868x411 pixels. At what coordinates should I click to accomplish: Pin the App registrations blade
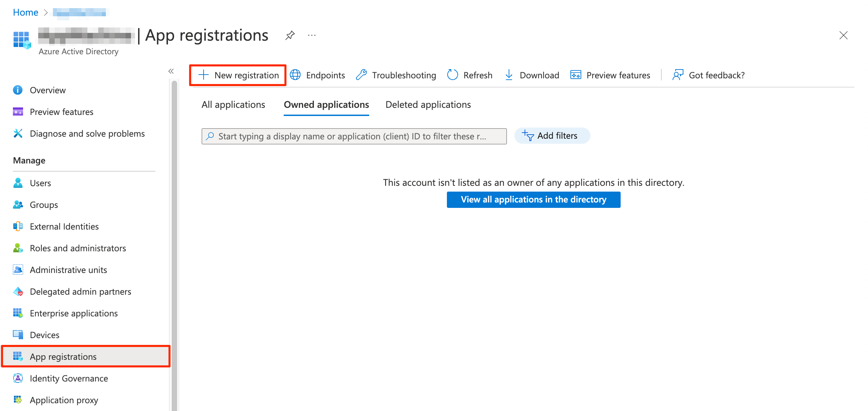click(290, 35)
